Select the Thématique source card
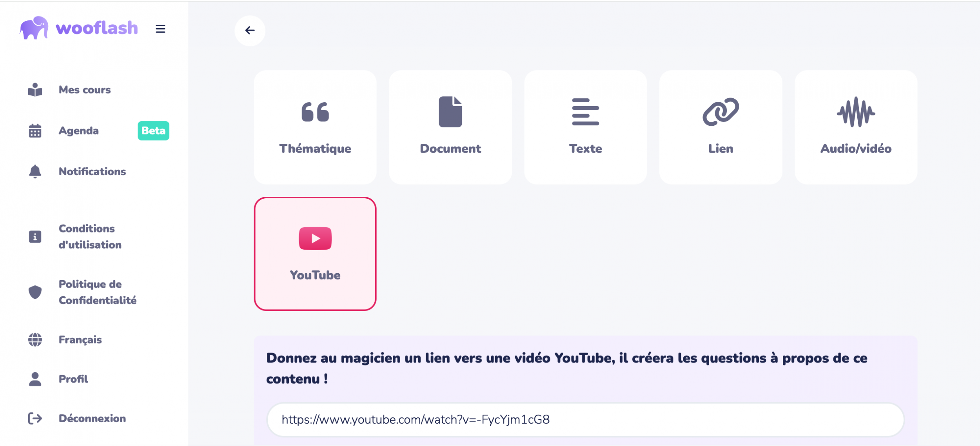 point(315,127)
